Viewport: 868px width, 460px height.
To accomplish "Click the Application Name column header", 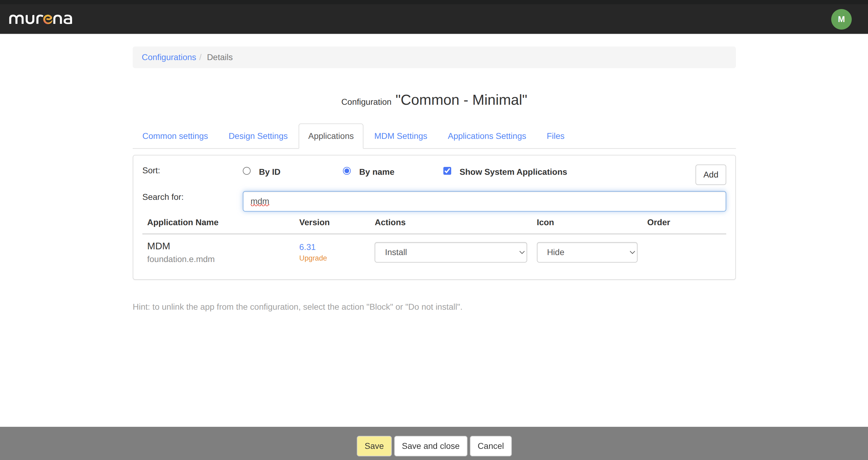I will point(183,222).
